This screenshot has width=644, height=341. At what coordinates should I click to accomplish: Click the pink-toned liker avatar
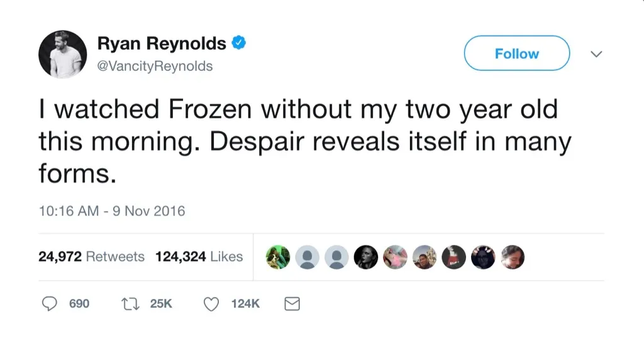point(395,257)
